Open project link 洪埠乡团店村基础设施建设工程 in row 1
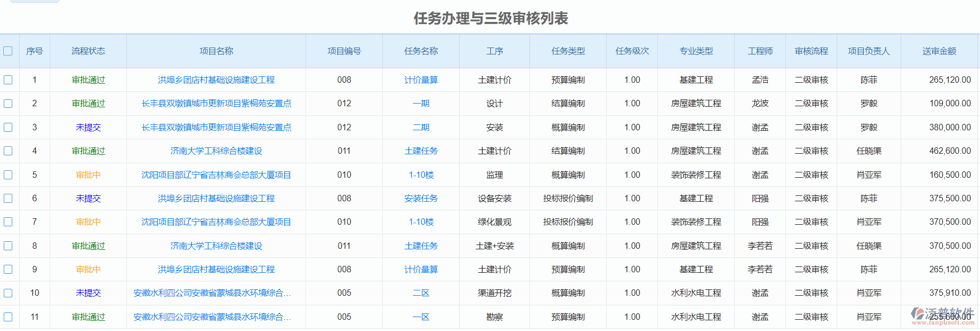This screenshot has height=331, width=980. pos(216,80)
